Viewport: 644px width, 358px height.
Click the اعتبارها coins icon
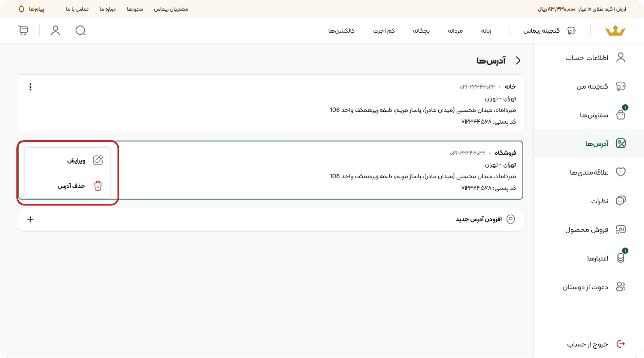click(621, 258)
